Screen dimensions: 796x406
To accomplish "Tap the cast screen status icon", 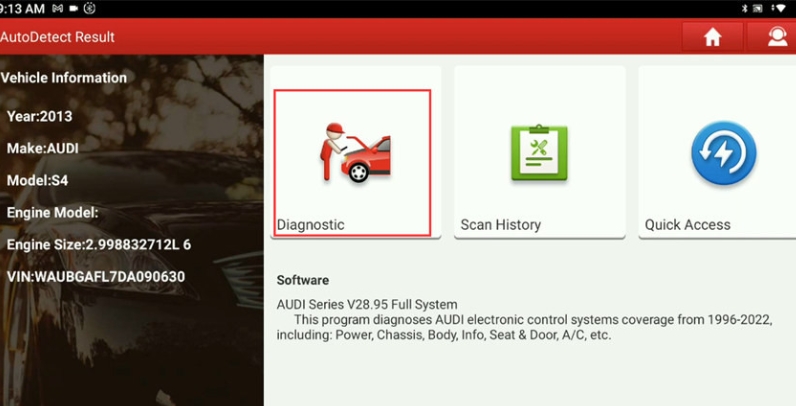I will pos(757,8).
